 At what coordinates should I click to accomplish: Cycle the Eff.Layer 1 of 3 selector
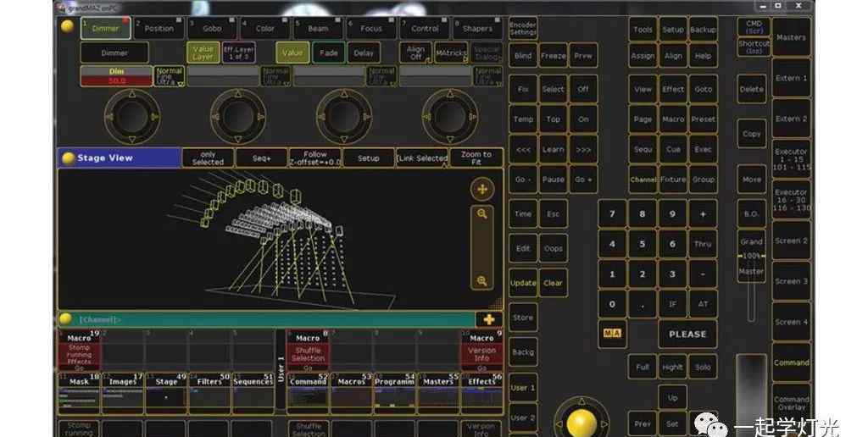(238, 53)
